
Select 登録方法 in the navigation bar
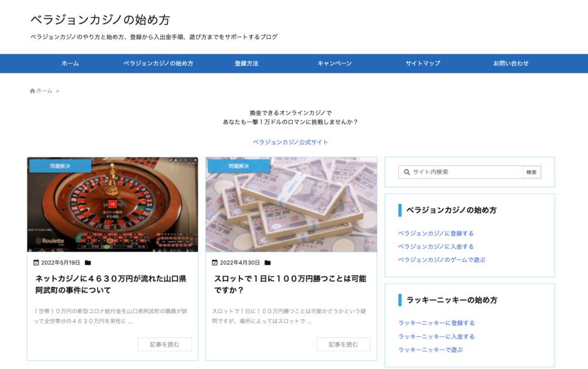coord(246,63)
